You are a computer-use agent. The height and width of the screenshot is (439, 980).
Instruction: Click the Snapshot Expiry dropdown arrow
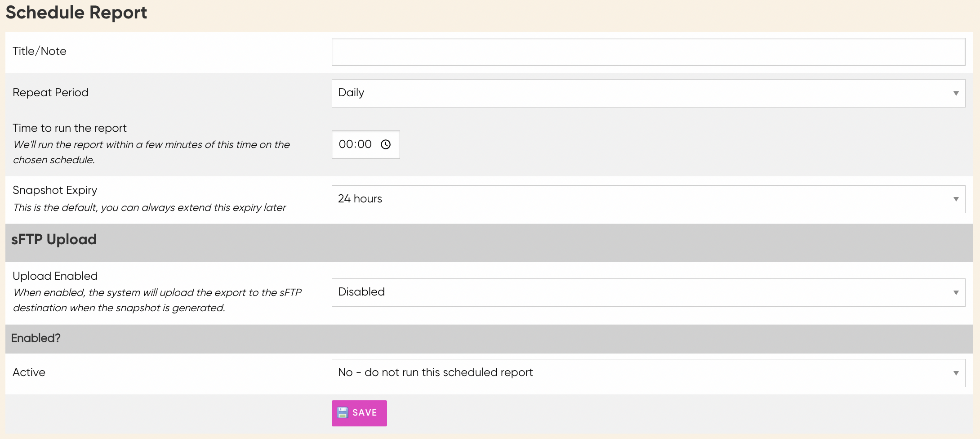(956, 199)
